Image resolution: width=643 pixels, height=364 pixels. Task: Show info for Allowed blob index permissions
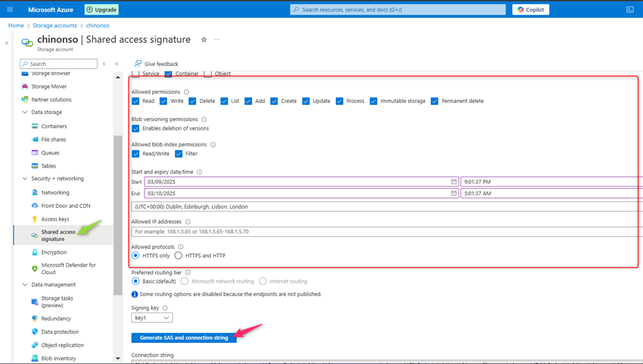click(213, 144)
